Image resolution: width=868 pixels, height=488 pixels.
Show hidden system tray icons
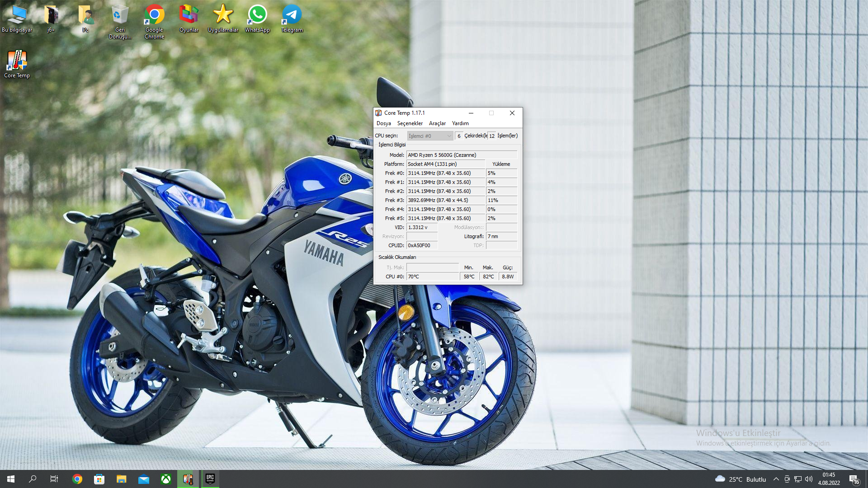pyautogui.click(x=776, y=479)
